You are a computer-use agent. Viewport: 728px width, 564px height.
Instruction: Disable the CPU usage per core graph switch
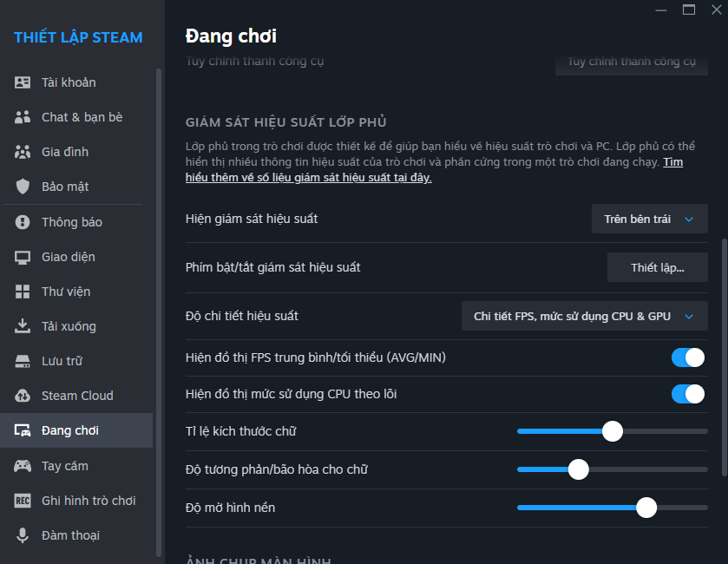tap(687, 394)
